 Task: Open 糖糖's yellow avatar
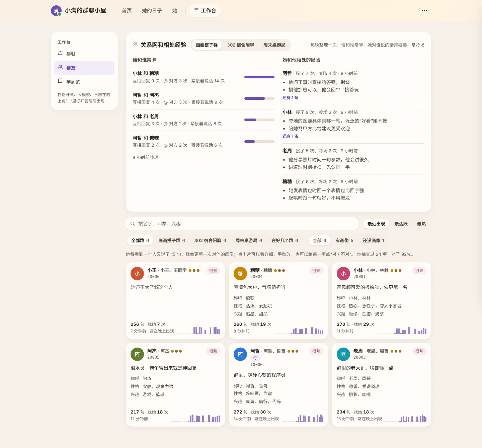tap(240, 274)
